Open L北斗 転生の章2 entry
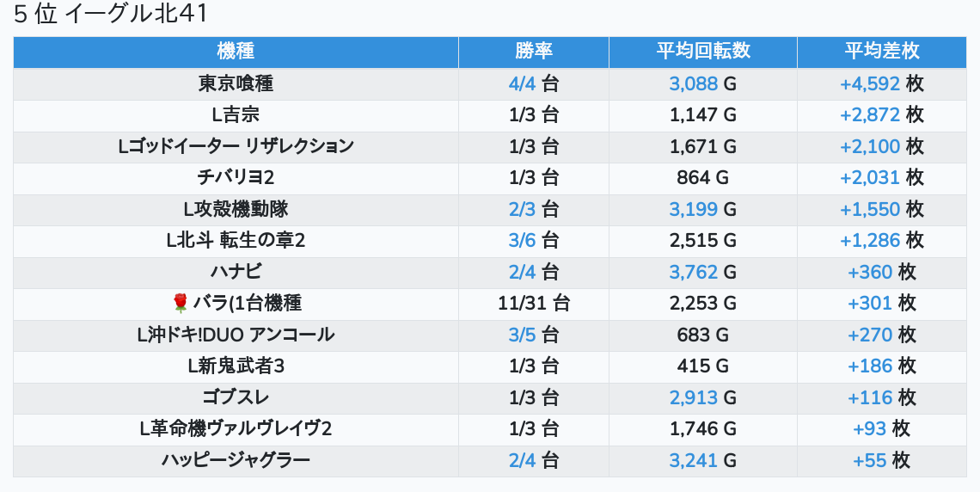This screenshot has height=492, width=980. click(x=236, y=241)
